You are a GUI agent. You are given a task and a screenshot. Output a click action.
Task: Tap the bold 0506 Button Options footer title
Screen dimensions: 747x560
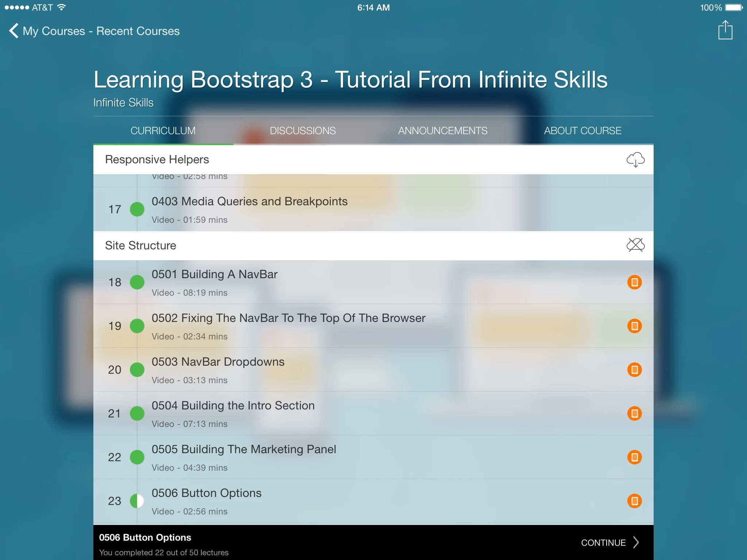coord(145,537)
